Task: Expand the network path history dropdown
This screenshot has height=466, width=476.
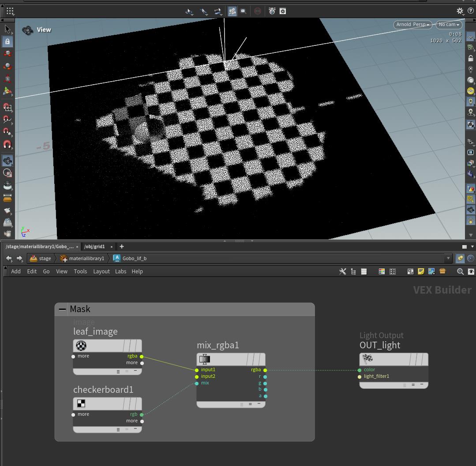Action: pos(448,258)
